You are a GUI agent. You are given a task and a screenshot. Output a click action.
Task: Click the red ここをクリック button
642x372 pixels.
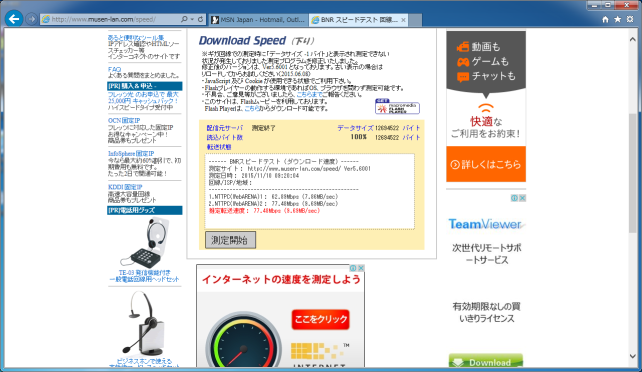click(321, 320)
